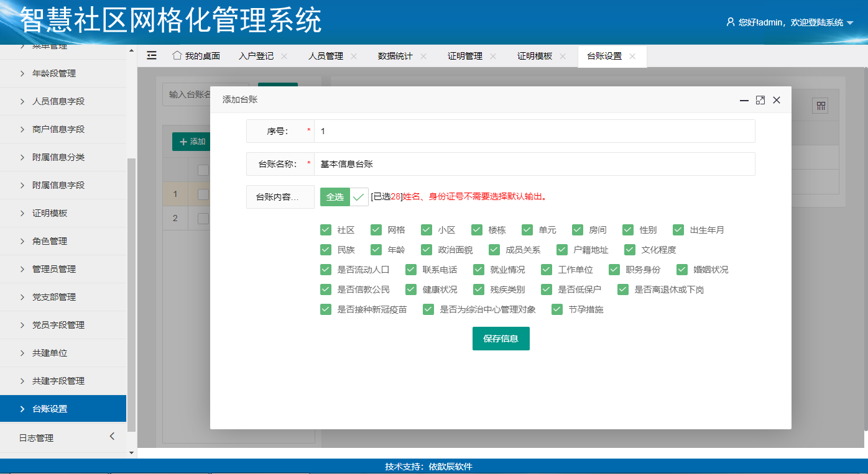This screenshot has height=474, width=868.
Task: Click into the 台账名称 input field
Action: pos(533,164)
